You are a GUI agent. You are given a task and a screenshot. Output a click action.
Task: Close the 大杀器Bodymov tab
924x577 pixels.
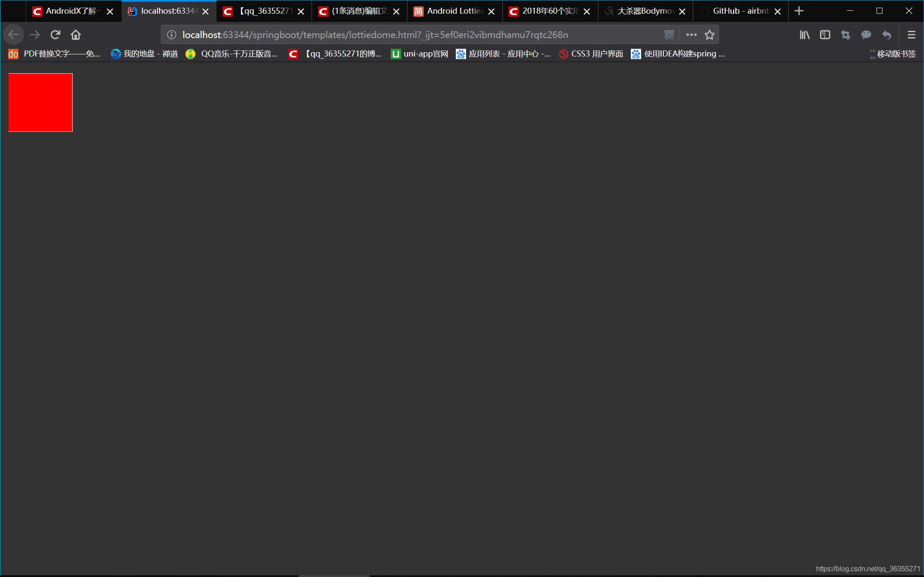[x=682, y=12]
